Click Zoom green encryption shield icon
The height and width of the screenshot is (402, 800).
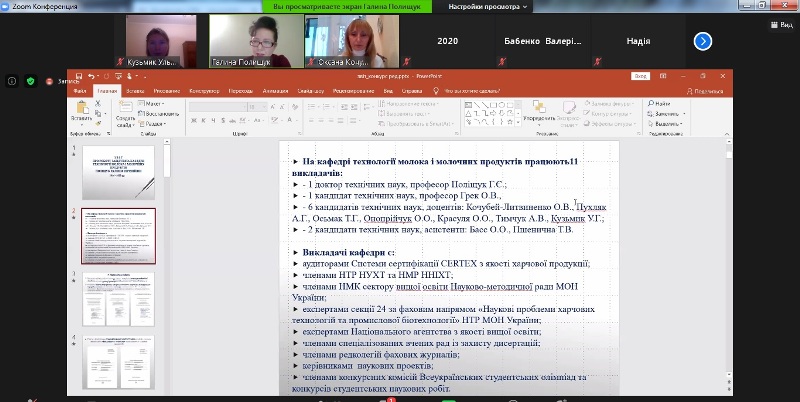click(31, 81)
